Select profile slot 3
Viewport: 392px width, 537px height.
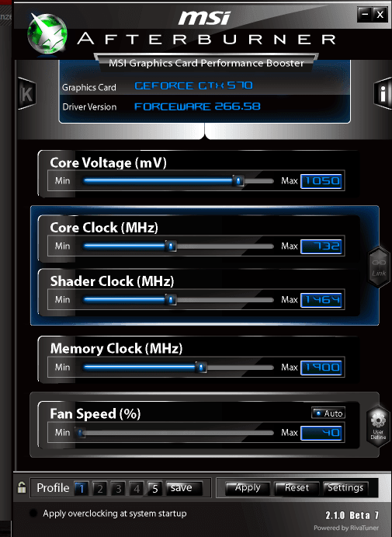pos(118,488)
